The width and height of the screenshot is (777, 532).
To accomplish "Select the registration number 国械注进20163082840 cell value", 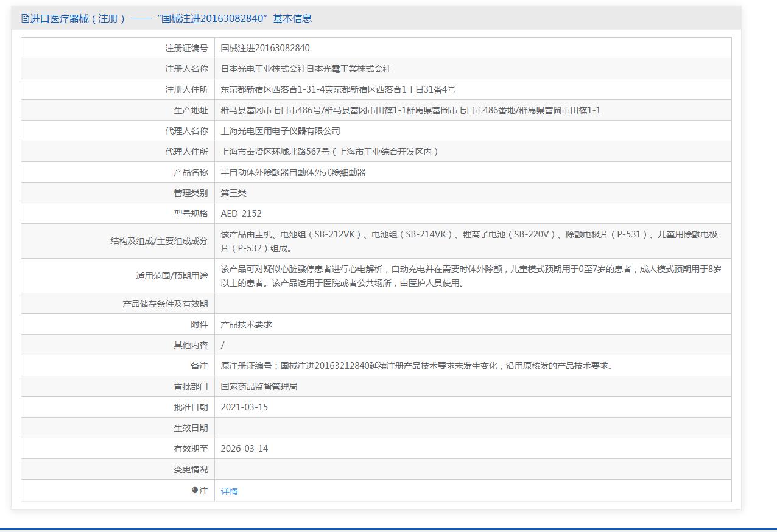I will click(x=265, y=48).
